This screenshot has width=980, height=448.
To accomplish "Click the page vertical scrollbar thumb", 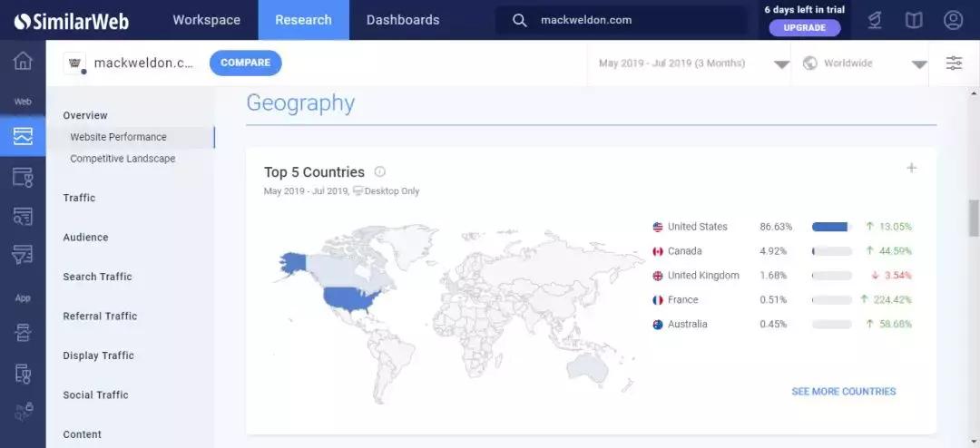I will coord(974,218).
